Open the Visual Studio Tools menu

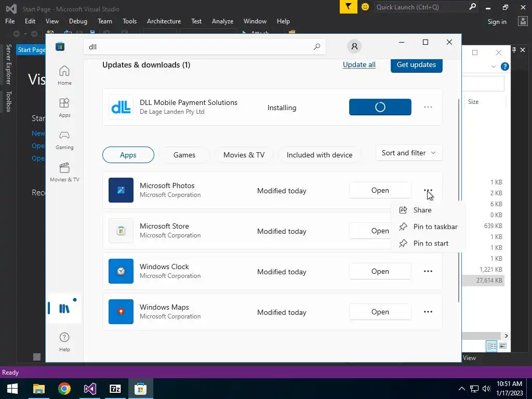coord(129,21)
